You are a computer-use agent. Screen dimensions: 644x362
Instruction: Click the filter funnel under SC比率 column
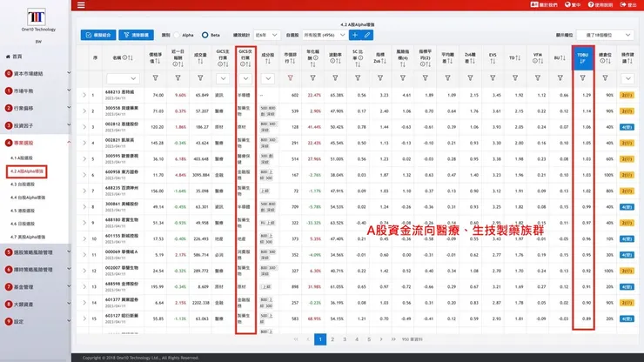(x=358, y=77)
